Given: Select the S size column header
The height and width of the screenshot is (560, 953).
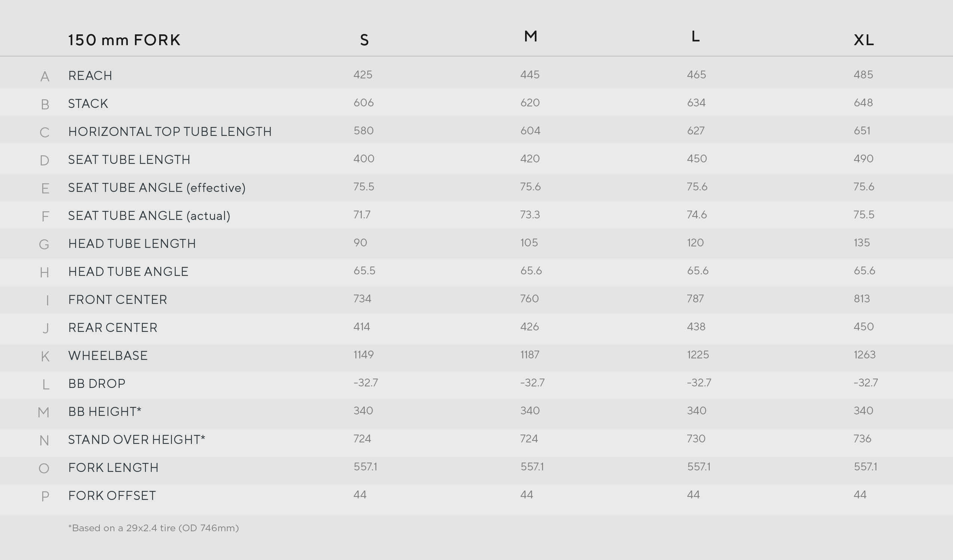Looking at the screenshot, I should point(364,40).
